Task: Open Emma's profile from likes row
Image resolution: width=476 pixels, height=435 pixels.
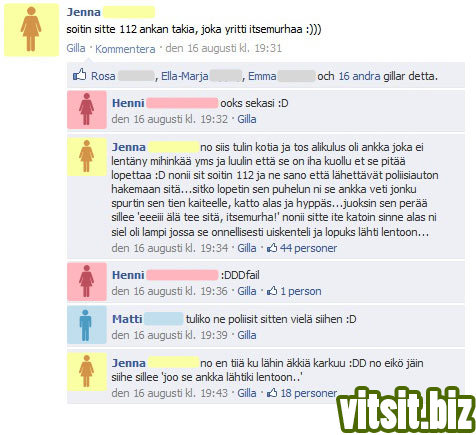Action: tap(262, 76)
